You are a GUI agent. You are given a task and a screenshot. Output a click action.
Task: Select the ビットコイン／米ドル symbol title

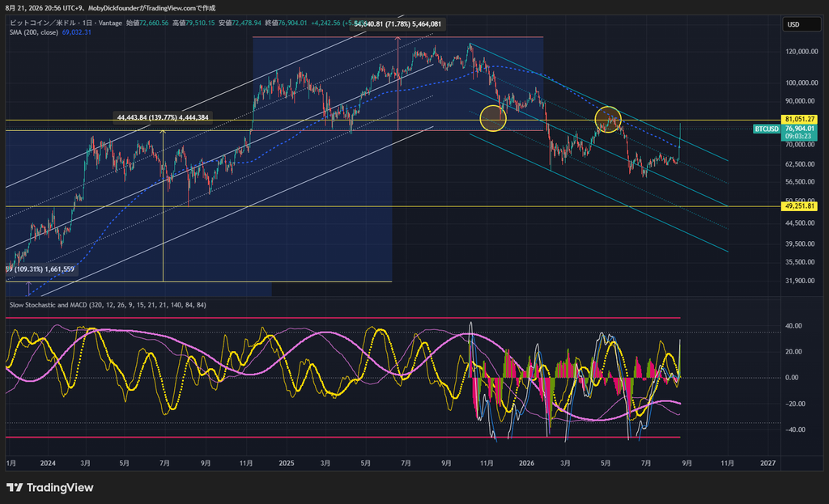click(x=43, y=23)
